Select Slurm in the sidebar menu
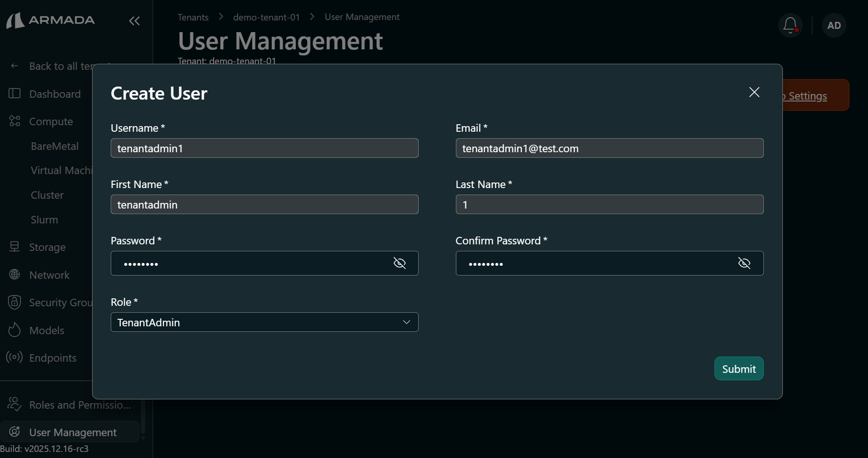The height and width of the screenshot is (458, 868). pos(44,219)
